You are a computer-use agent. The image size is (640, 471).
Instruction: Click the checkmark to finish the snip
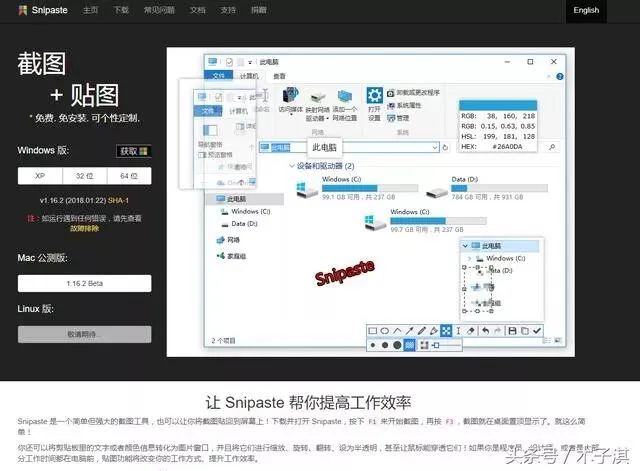pyautogui.click(x=537, y=331)
